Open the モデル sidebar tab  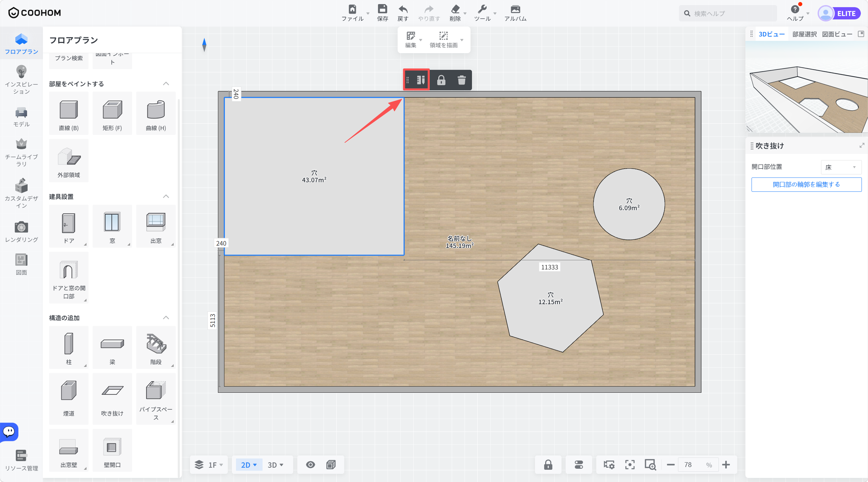point(21,117)
